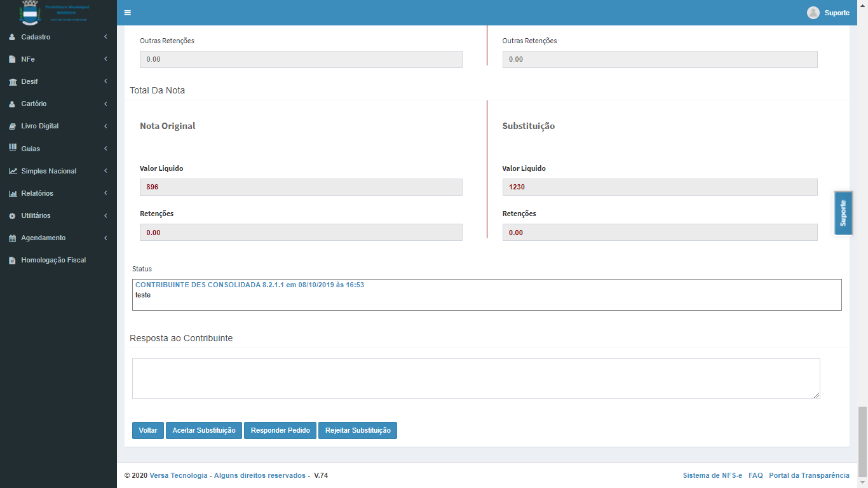Focus the Resposta ao Contribuinte text area
The image size is (868, 488).
point(475,379)
